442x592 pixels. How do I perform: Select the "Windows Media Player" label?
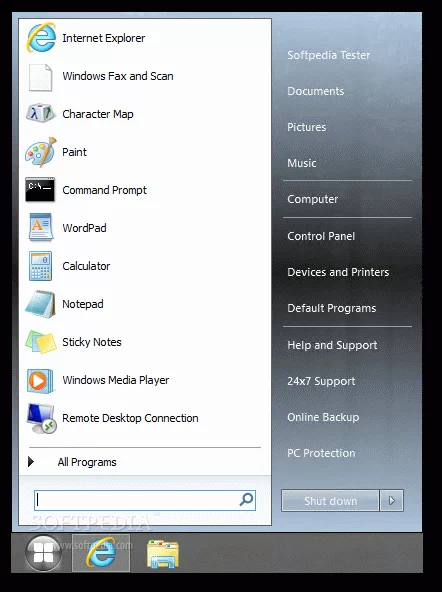point(116,380)
